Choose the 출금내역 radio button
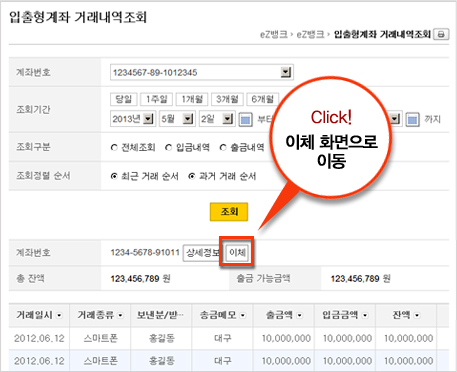 (223, 147)
